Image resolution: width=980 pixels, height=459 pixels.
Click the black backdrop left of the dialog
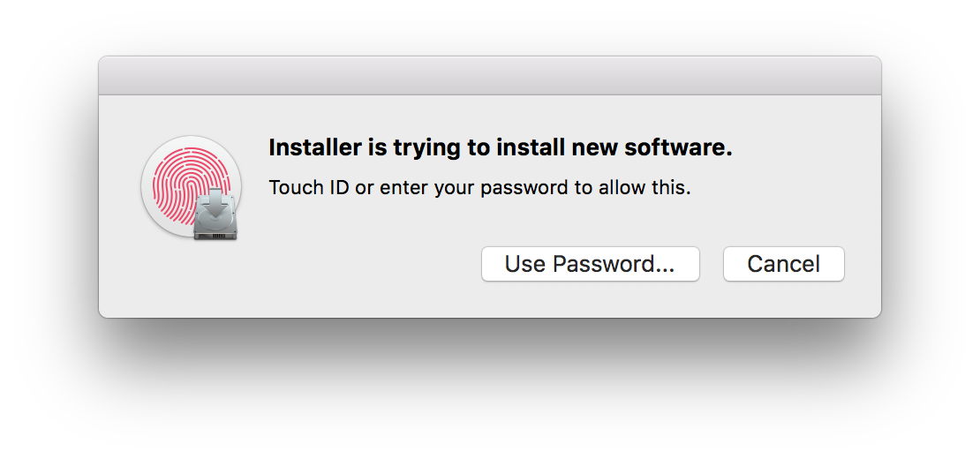click(x=49, y=187)
